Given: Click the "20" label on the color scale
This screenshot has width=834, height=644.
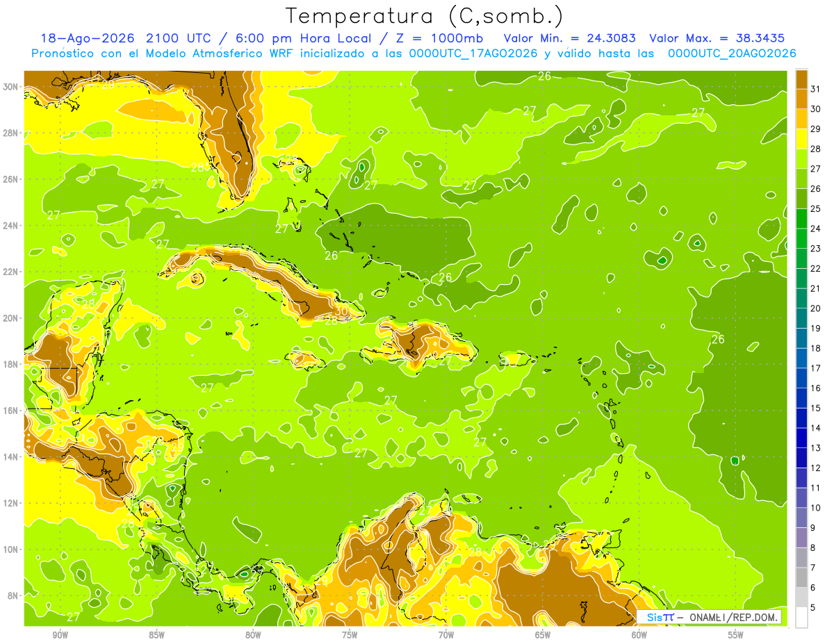Looking at the screenshot, I should point(816,308).
